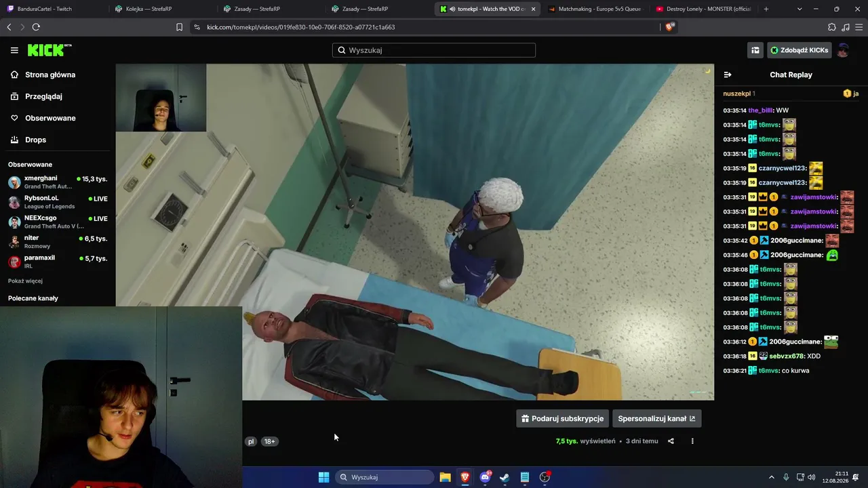
Task: Open the Kick hamburger menu
Action: (x=14, y=50)
